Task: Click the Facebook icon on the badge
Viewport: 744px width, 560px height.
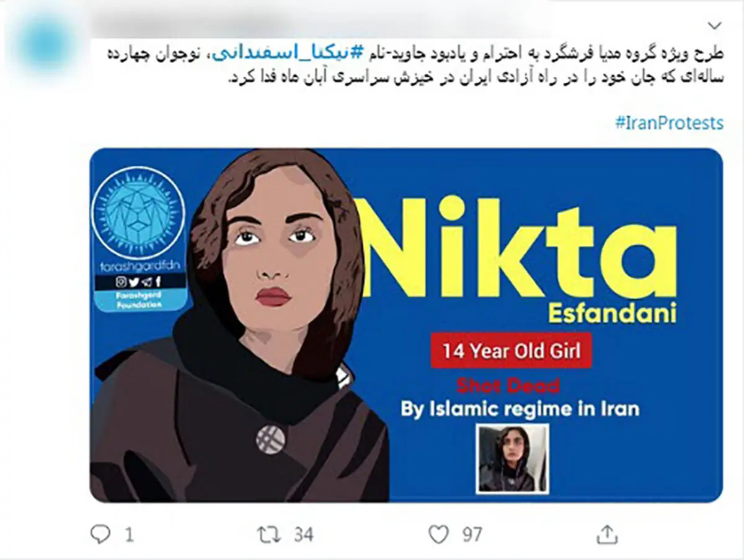Action: [158, 282]
